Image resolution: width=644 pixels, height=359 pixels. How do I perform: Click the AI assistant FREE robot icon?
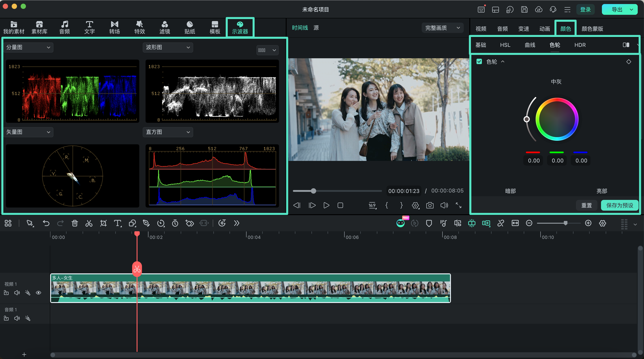point(401,223)
